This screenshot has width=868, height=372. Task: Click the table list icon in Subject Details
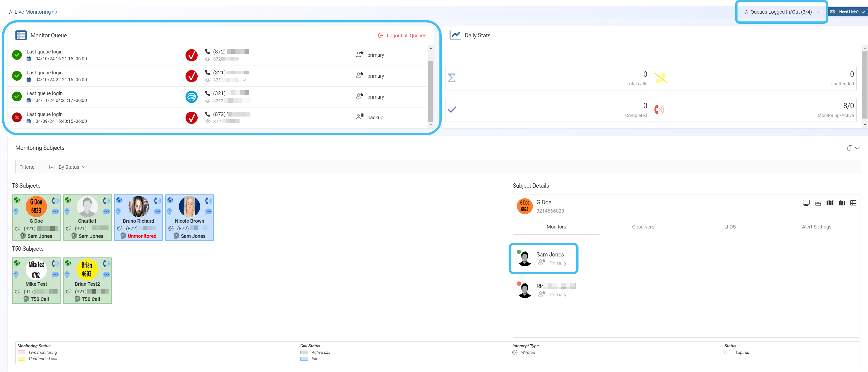pos(853,203)
